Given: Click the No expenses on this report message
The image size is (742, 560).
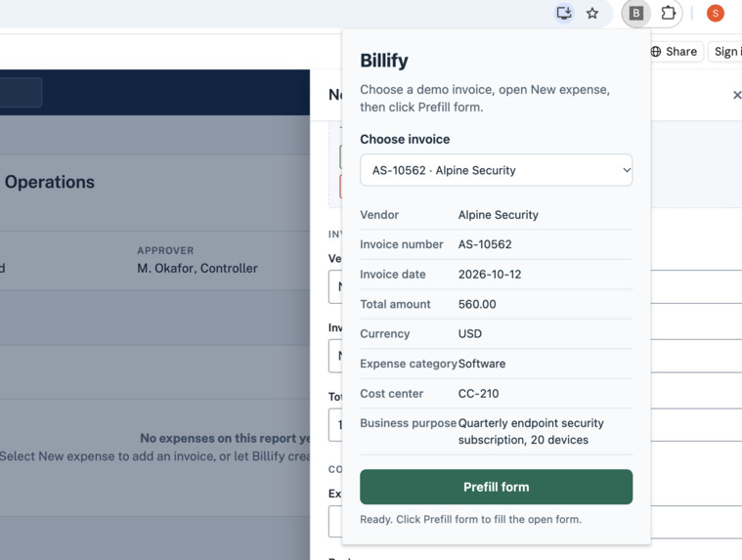Looking at the screenshot, I should coord(225,439).
